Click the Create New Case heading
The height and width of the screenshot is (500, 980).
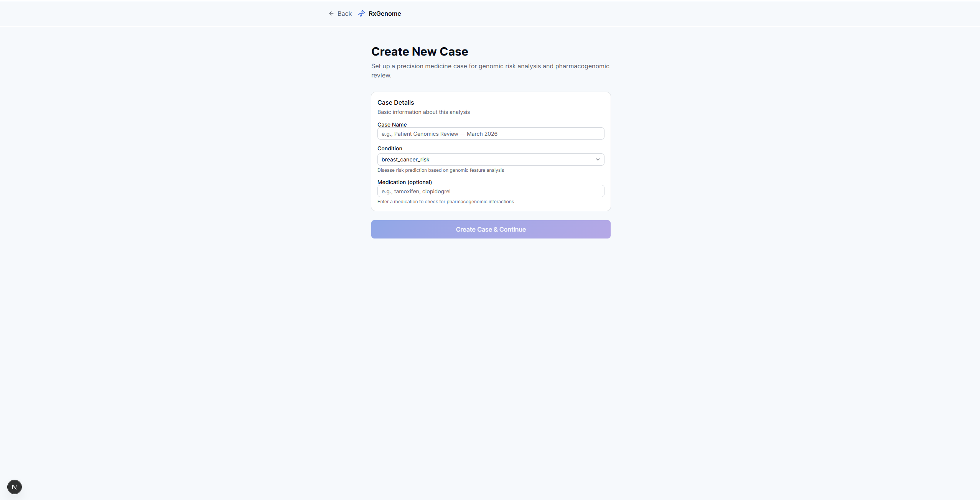tap(419, 51)
